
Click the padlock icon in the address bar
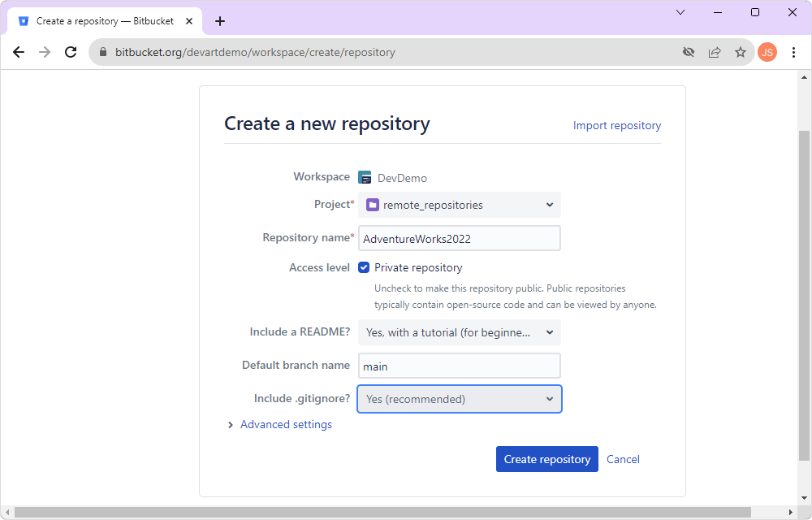coord(102,51)
